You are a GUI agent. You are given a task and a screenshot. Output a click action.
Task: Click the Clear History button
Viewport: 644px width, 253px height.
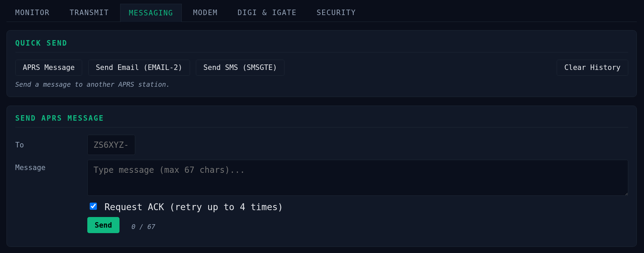(x=592, y=68)
